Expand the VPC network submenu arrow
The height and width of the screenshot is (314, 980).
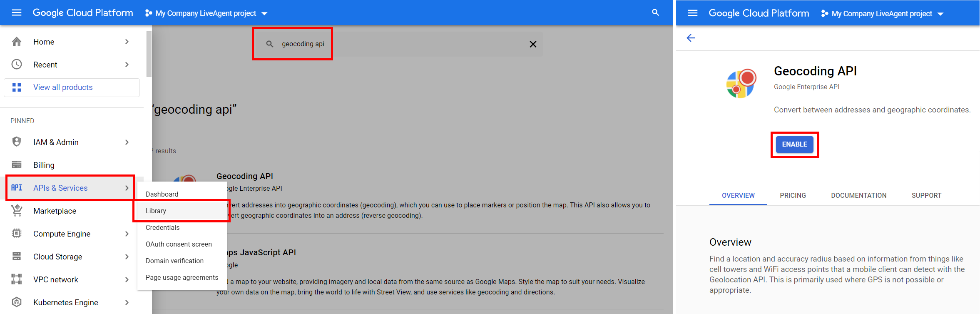tap(127, 280)
